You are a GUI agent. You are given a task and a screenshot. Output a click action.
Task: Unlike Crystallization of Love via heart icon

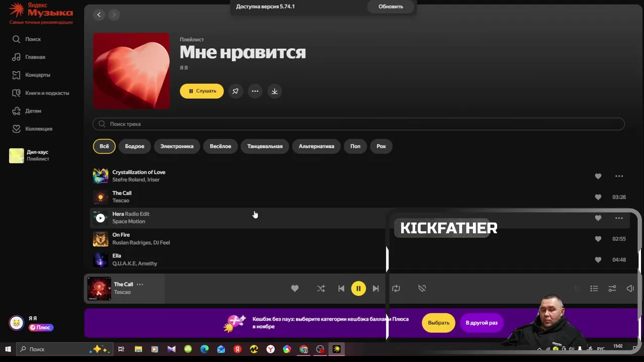pyautogui.click(x=598, y=176)
